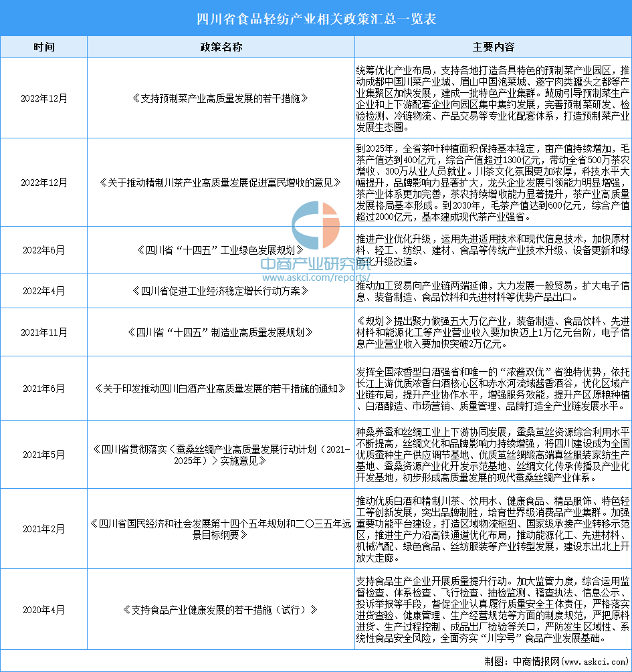Click policy name 《四川省促进工业经济稳定增长行动方案》
632x672 pixels.
coord(221,291)
